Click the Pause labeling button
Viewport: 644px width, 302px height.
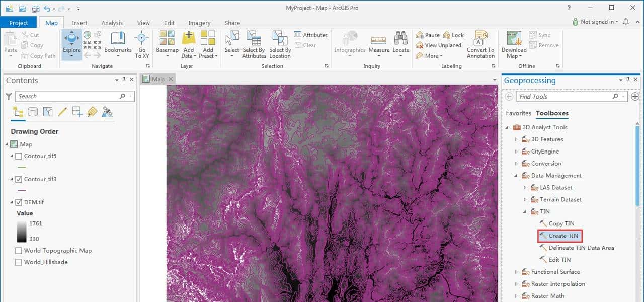[428, 35]
